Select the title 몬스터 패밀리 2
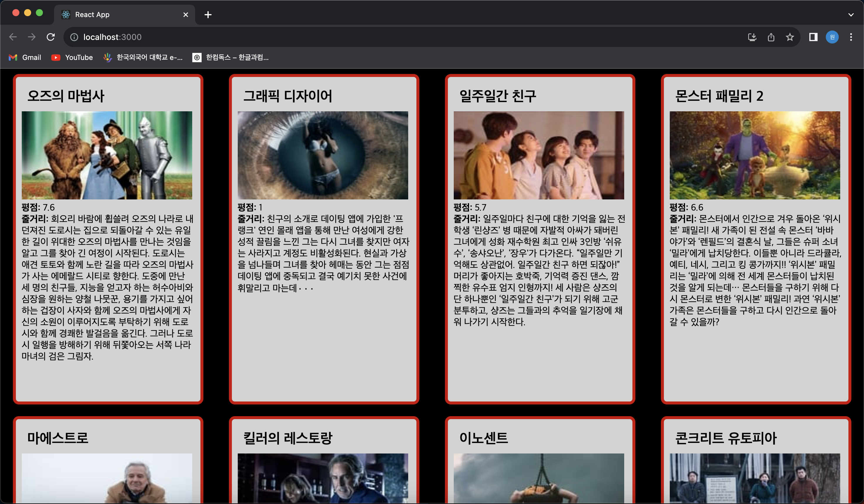Screen dimensions: 864x504 click(719, 96)
